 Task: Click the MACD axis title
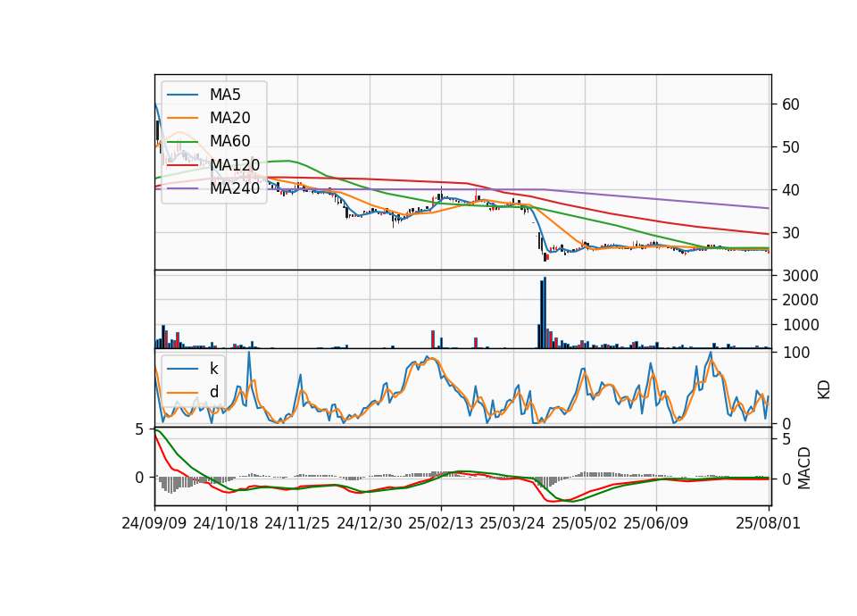coord(804,468)
